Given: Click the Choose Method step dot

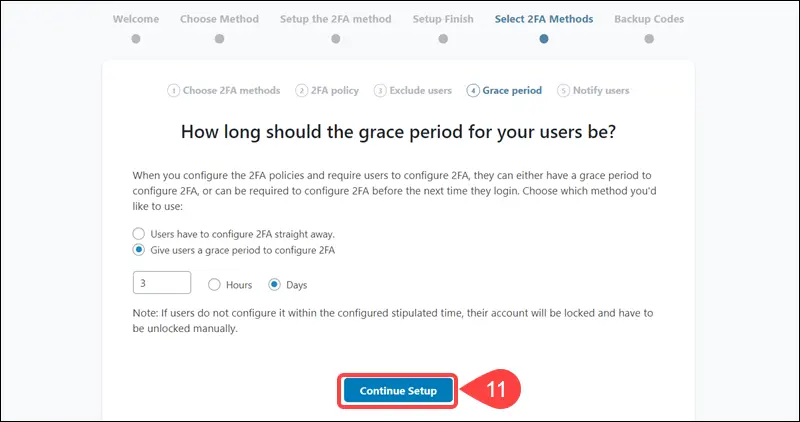Looking at the screenshot, I should pyautogui.click(x=219, y=39).
